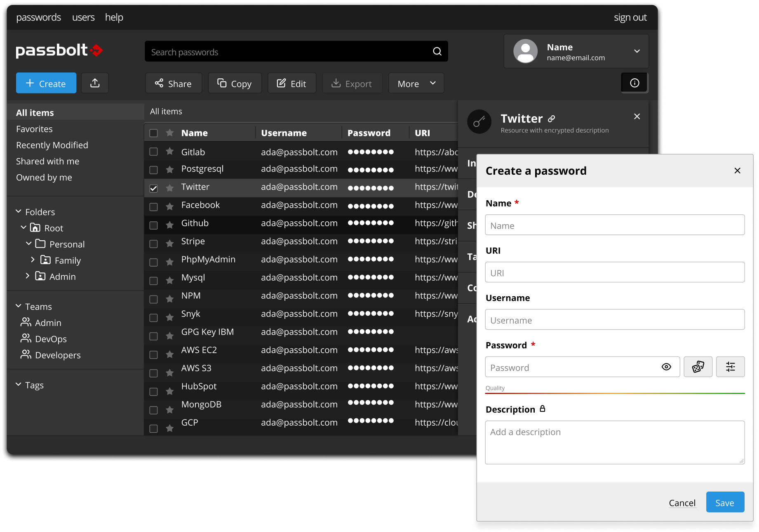Image resolution: width=759 pixels, height=532 pixels.
Task: Check the Gitlab row checkbox
Action: pyautogui.click(x=153, y=152)
